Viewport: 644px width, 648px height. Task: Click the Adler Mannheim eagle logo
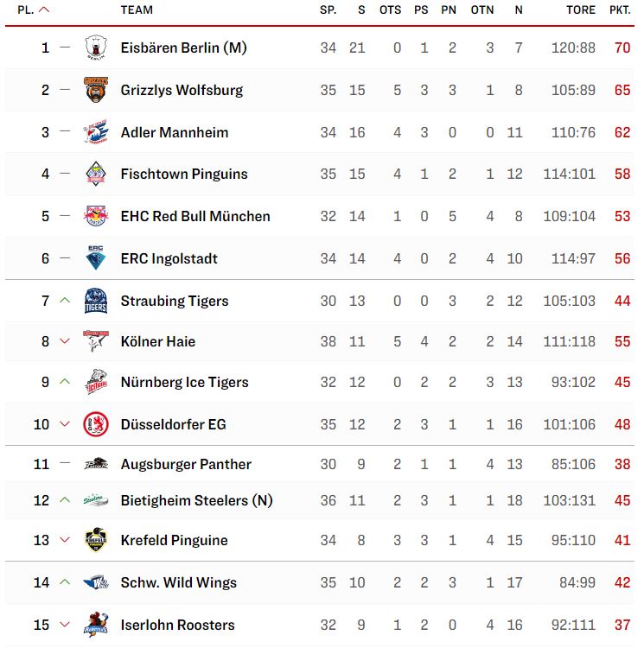click(x=96, y=132)
